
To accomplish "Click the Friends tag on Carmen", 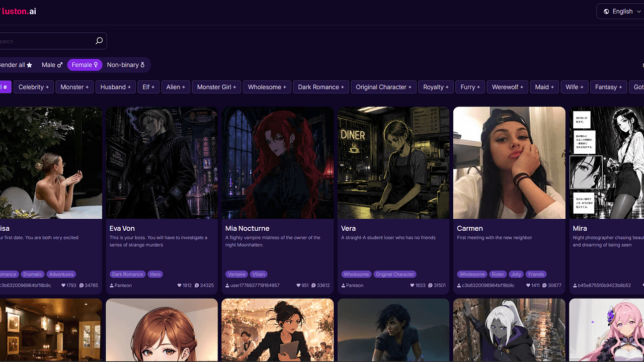I will [x=536, y=274].
